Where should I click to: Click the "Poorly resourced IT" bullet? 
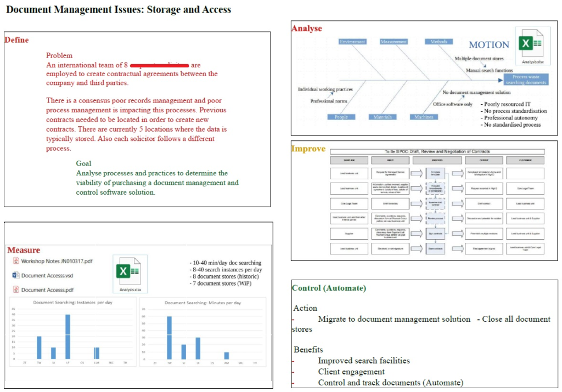tap(505, 104)
